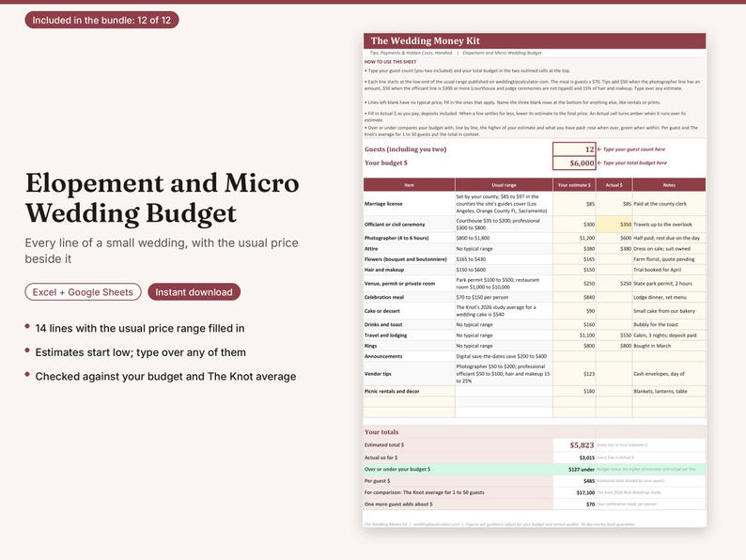Click the 'Guests (including you two)' label

(x=405, y=149)
